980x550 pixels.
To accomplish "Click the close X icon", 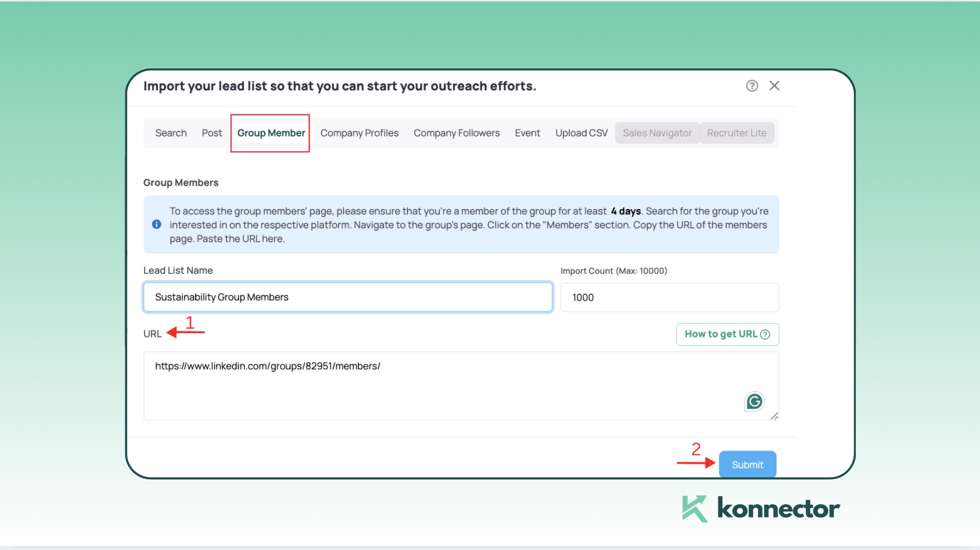I will 774,85.
